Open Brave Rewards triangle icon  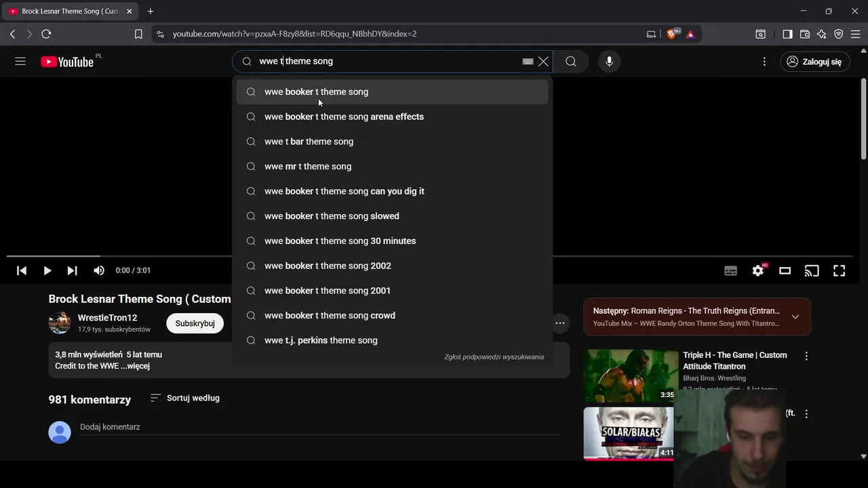(x=690, y=34)
